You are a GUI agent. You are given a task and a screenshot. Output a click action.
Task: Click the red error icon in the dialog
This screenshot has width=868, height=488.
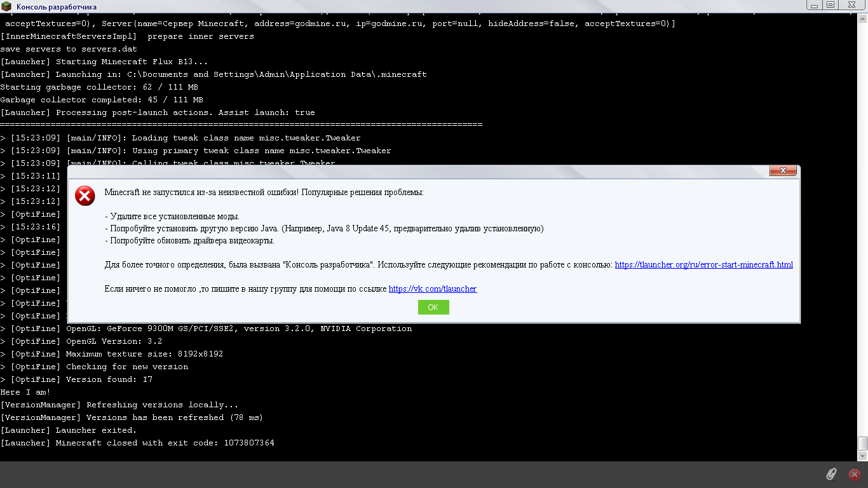point(85,196)
